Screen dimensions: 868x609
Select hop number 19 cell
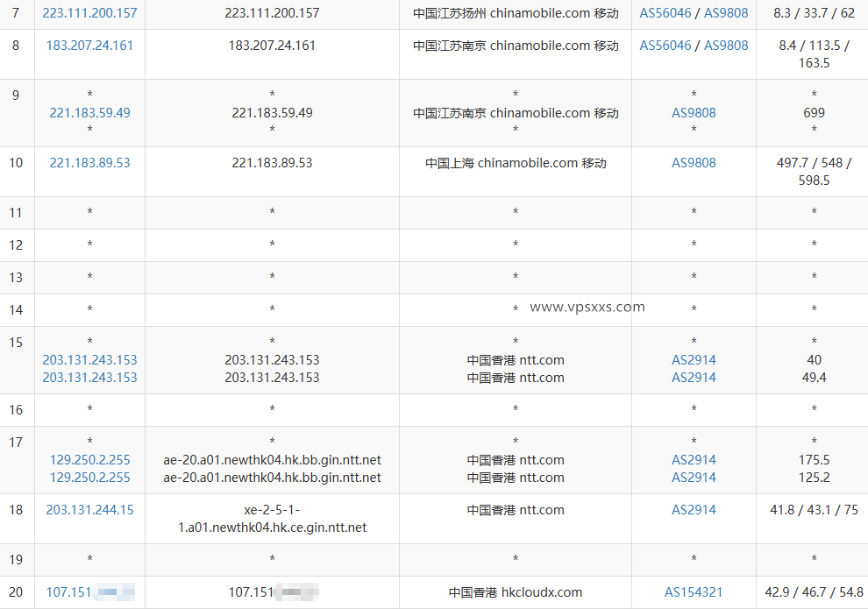(16, 559)
